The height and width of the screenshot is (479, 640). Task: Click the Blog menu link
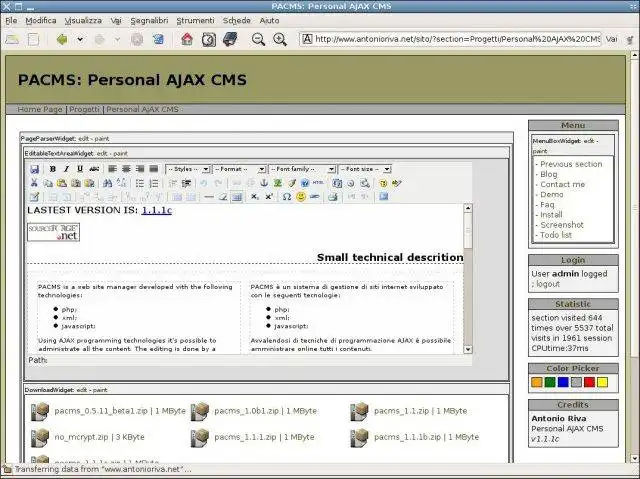549,174
